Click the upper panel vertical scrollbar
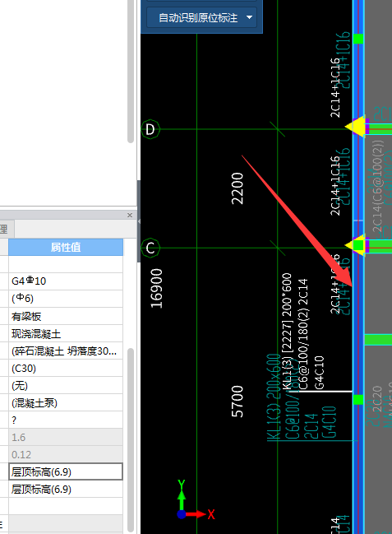This screenshot has width=392, height=534. (131, 70)
